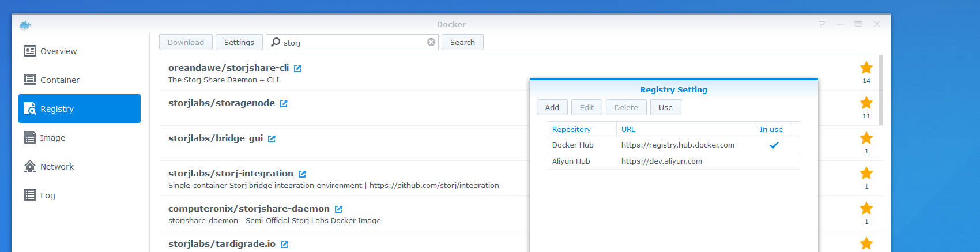The image size is (980, 252).
Task: Click the star with 11 count
Action: [x=866, y=103]
